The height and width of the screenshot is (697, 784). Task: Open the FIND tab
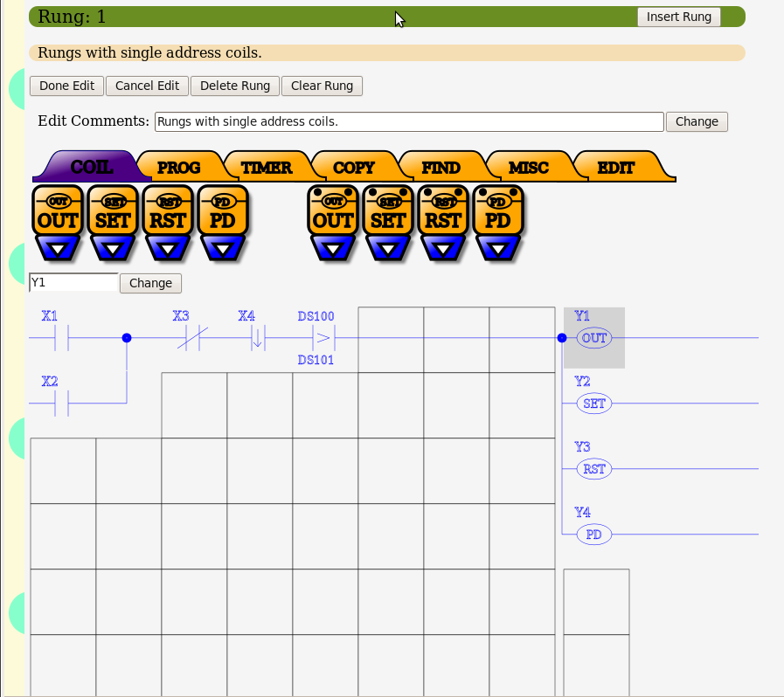[x=441, y=167]
